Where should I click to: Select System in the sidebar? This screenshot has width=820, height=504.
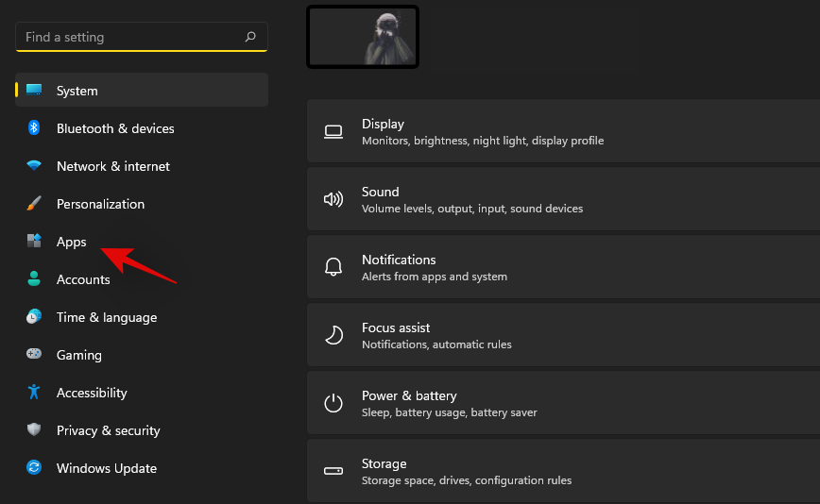[77, 91]
